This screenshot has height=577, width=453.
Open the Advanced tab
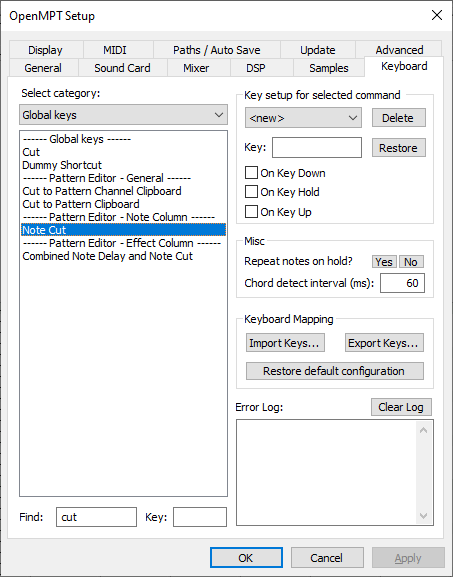[399, 50]
